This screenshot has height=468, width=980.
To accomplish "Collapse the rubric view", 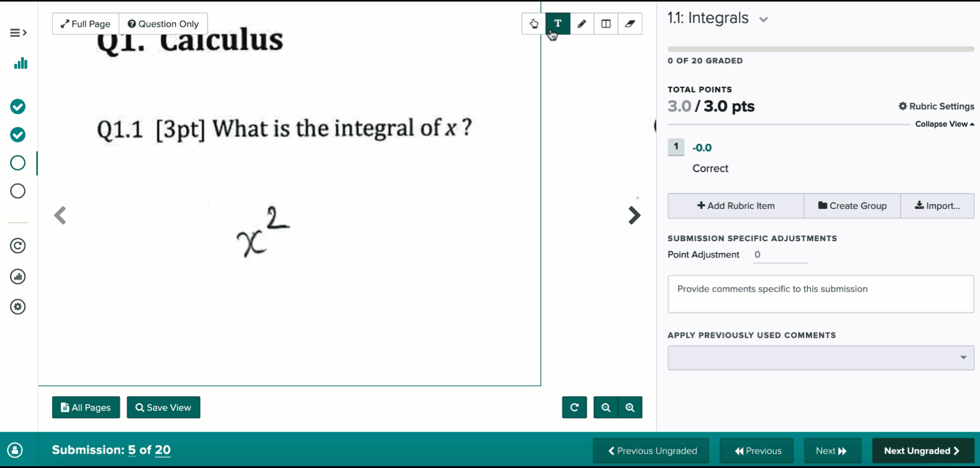I will pos(944,124).
